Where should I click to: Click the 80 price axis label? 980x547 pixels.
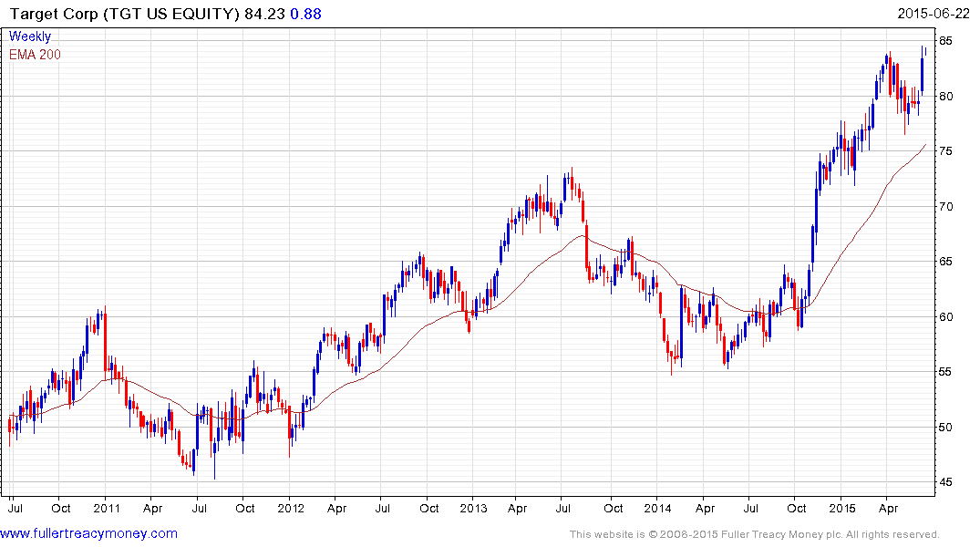point(946,97)
